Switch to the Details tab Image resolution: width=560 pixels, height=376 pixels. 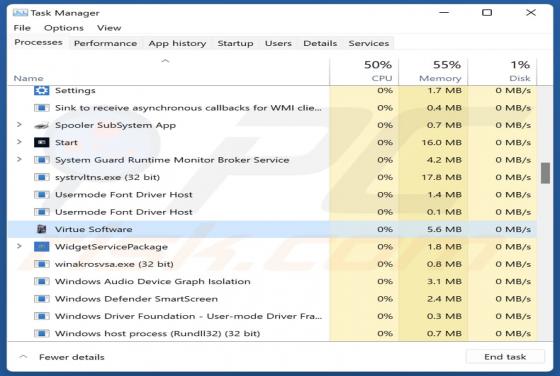coord(320,43)
